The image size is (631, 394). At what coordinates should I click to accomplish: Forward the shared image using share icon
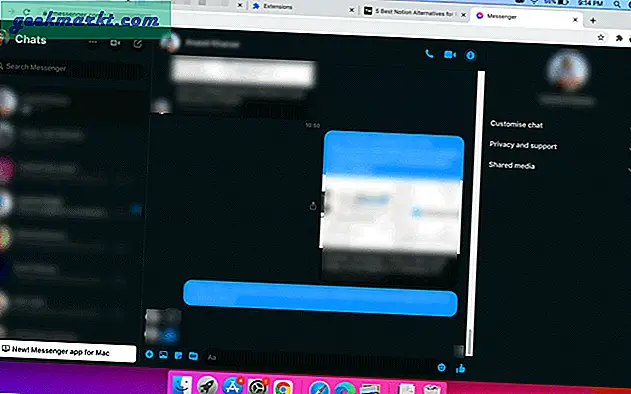(x=313, y=206)
